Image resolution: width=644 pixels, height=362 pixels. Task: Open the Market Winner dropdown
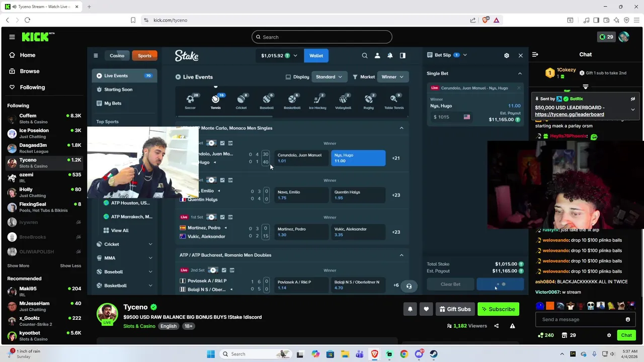click(392, 77)
